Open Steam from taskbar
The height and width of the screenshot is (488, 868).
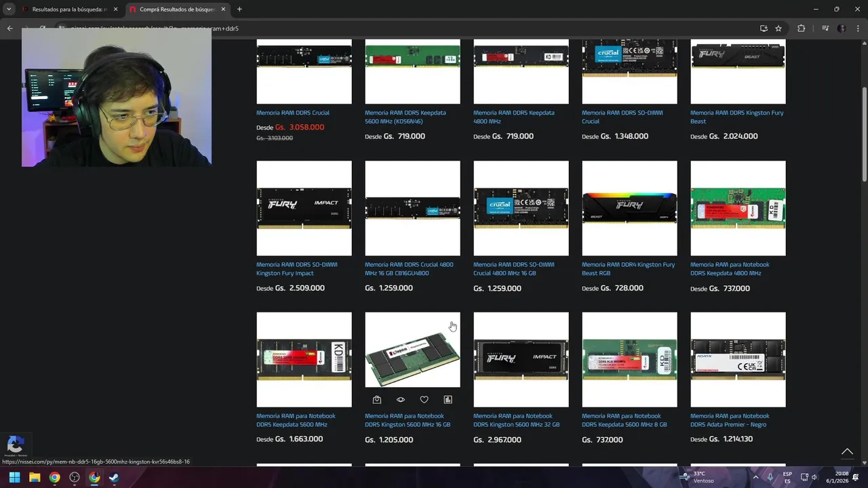(114, 477)
